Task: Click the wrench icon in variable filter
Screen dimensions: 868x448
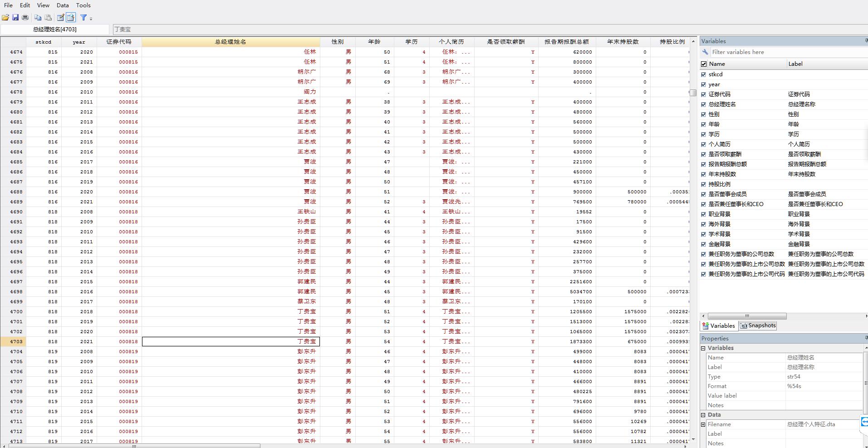Action: (705, 52)
